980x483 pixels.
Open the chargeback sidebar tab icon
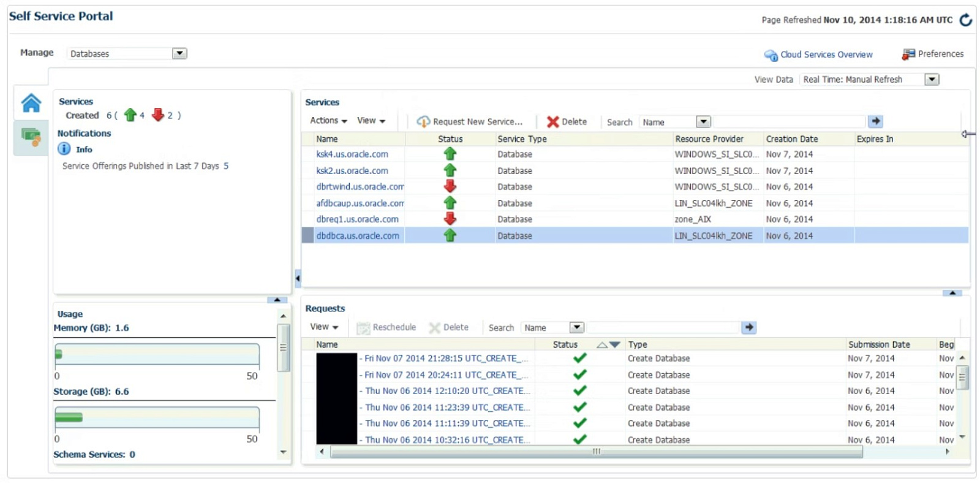tap(31, 136)
